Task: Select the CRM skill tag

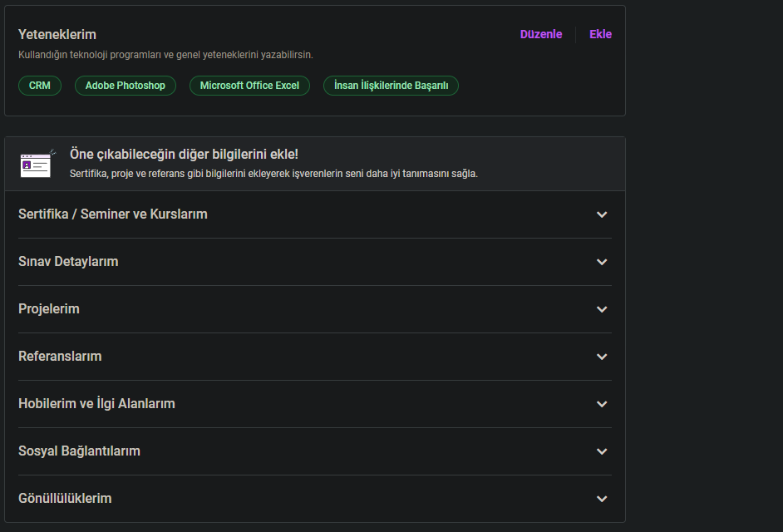Action: [40, 86]
